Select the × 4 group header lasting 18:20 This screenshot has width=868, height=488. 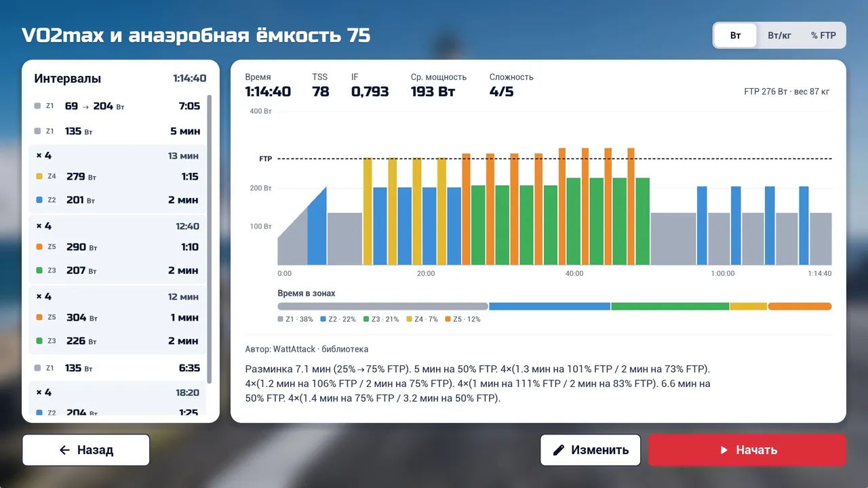click(117, 392)
